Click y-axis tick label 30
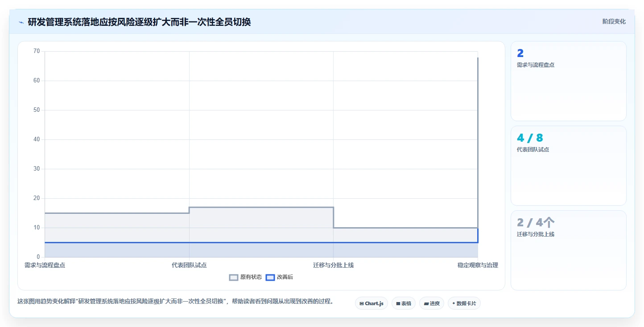 [37, 169]
